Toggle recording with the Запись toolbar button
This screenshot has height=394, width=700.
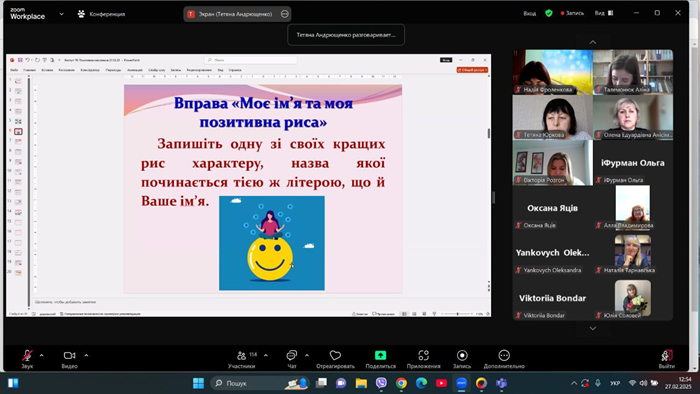click(x=462, y=359)
